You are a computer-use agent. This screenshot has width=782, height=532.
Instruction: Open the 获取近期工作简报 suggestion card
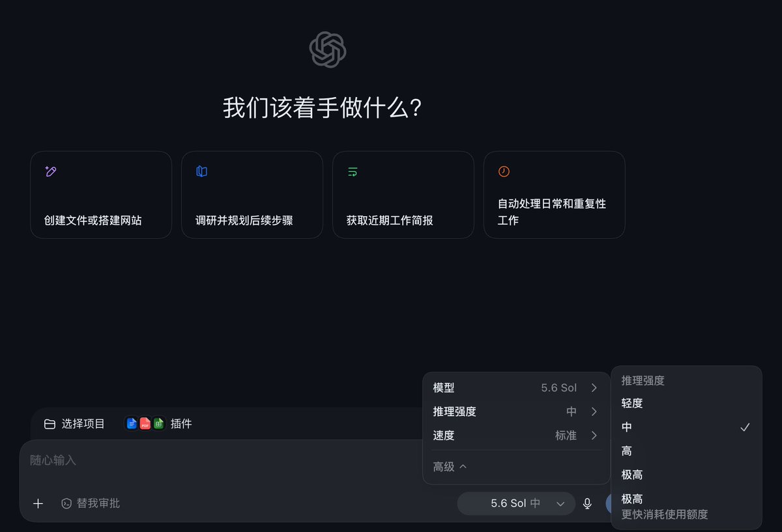click(x=403, y=195)
